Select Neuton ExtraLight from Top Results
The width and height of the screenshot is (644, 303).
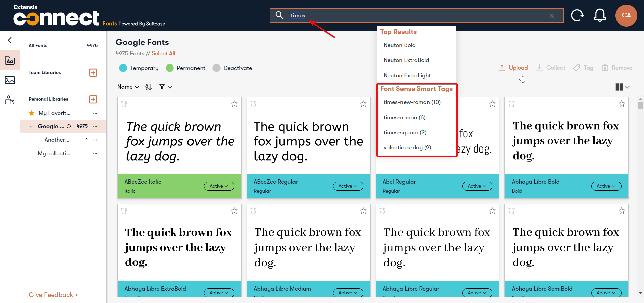[407, 75]
